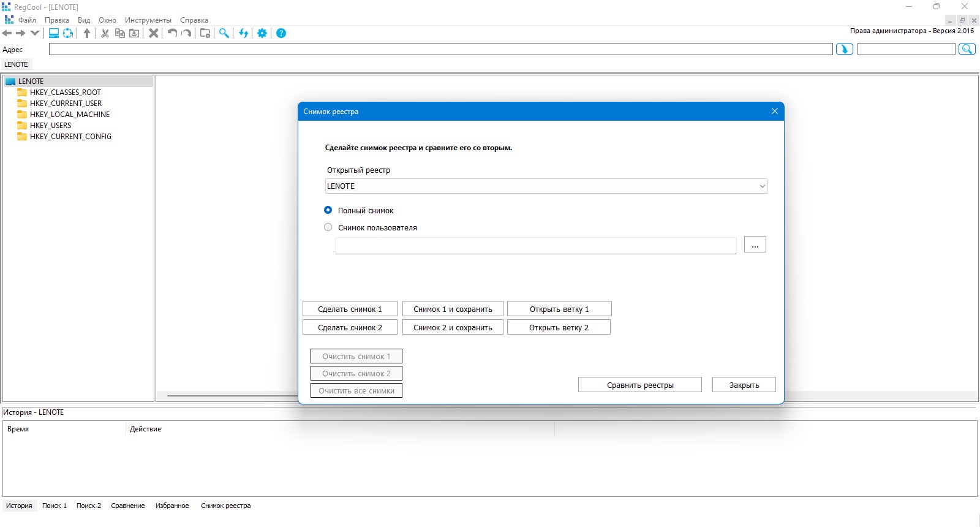Screen dimensions: 980x527
Task: Click the Сравнить реестры button
Action: 640,385
